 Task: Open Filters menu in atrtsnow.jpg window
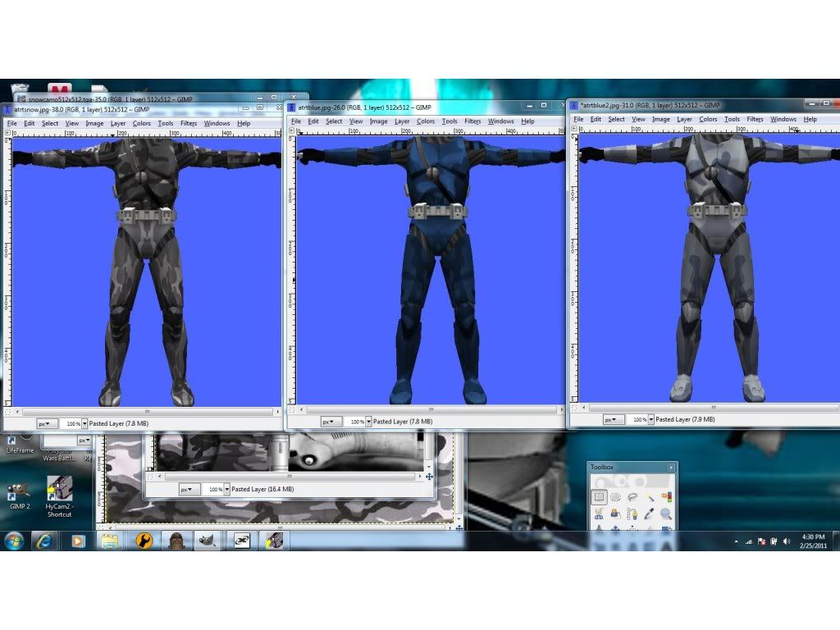[x=189, y=123]
